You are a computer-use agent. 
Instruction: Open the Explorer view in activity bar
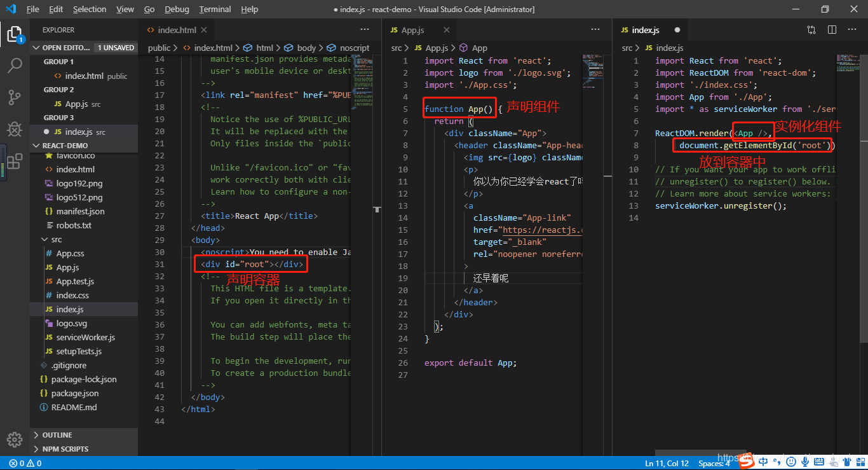[x=15, y=34]
